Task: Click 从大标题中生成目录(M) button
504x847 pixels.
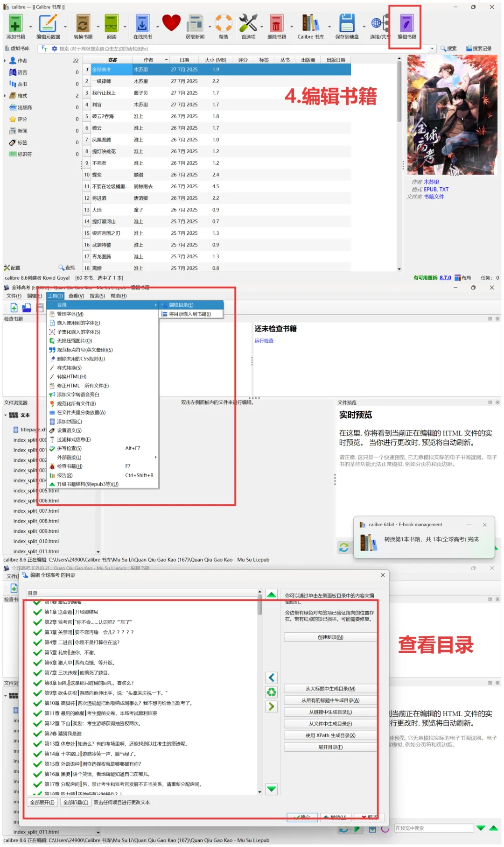Action: click(330, 689)
